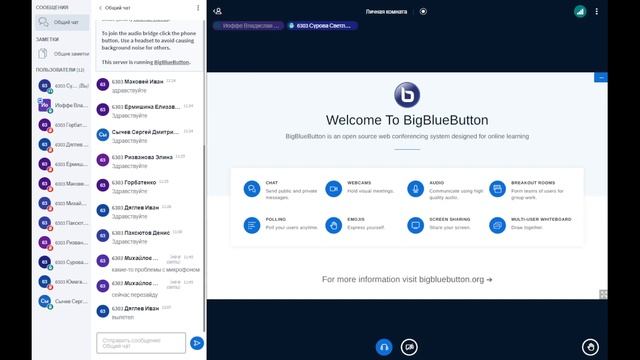Open user menu for 6303 Михай...
640x360 pixels.
pyautogui.click(x=63, y=203)
